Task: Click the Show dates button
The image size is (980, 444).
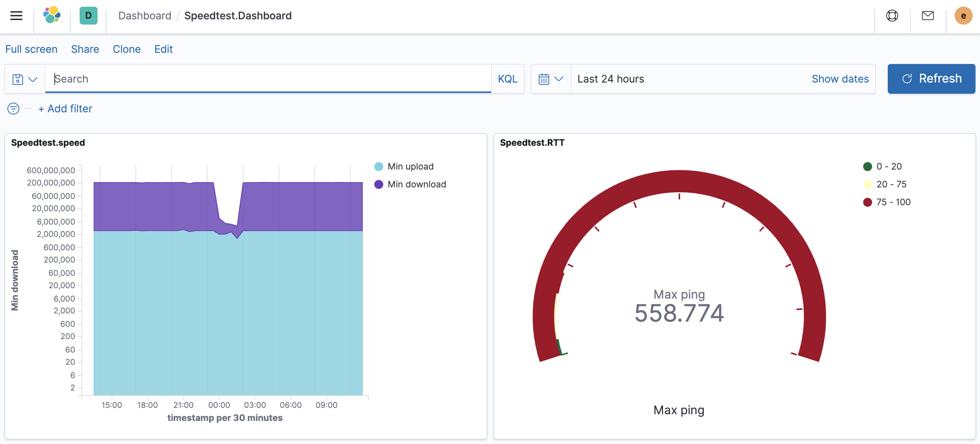Action: point(840,79)
